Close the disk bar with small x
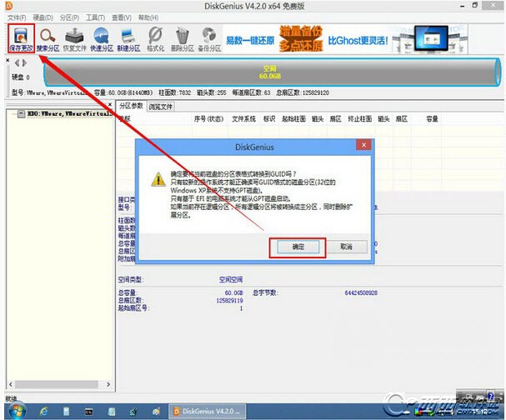 (x=8, y=60)
